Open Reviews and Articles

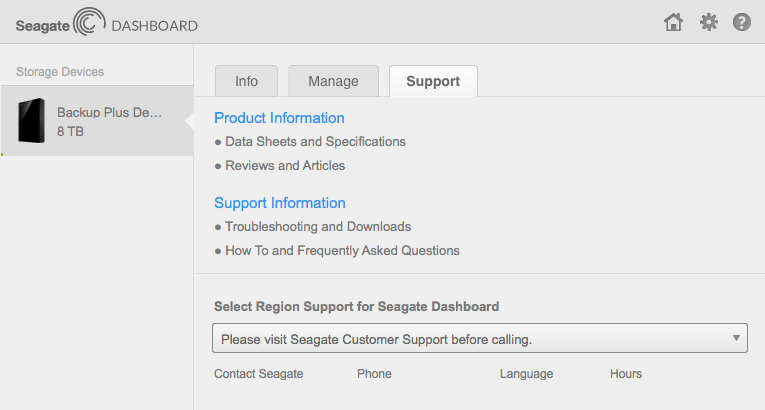point(285,165)
